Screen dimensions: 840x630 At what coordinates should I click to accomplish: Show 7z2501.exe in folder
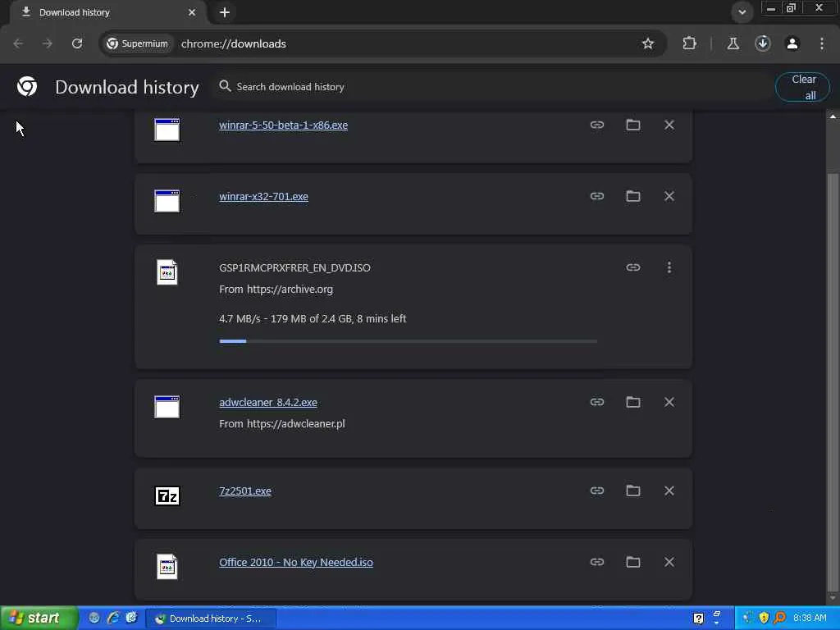click(x=633, y=491)
